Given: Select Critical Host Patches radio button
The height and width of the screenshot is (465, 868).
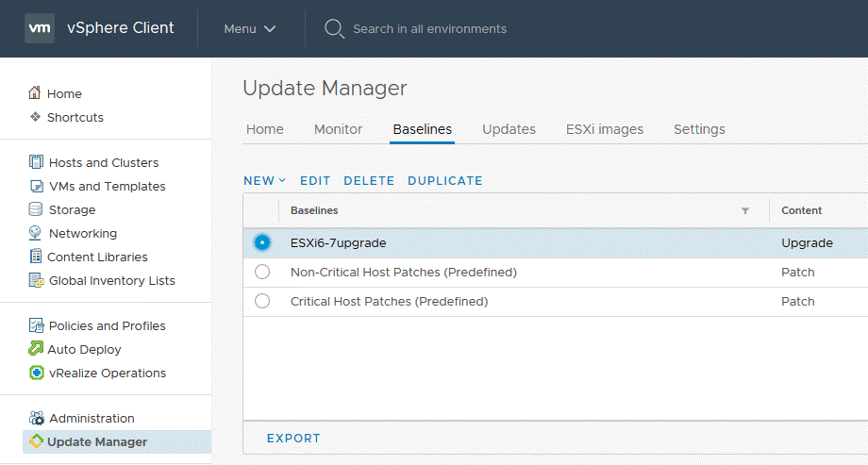Looking at the screenshot, I should 262,301.
